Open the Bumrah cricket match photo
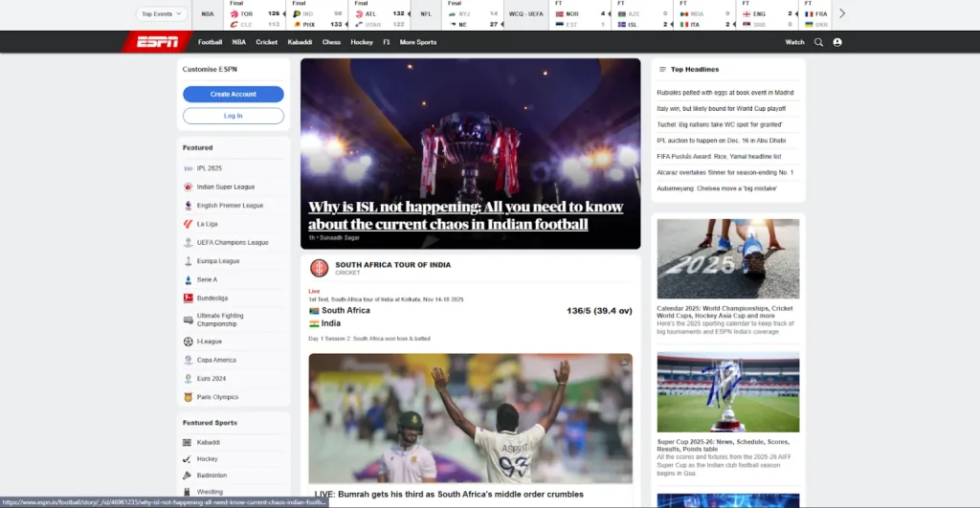This screenshot has width=980, height=508. [x=471, y=418]
